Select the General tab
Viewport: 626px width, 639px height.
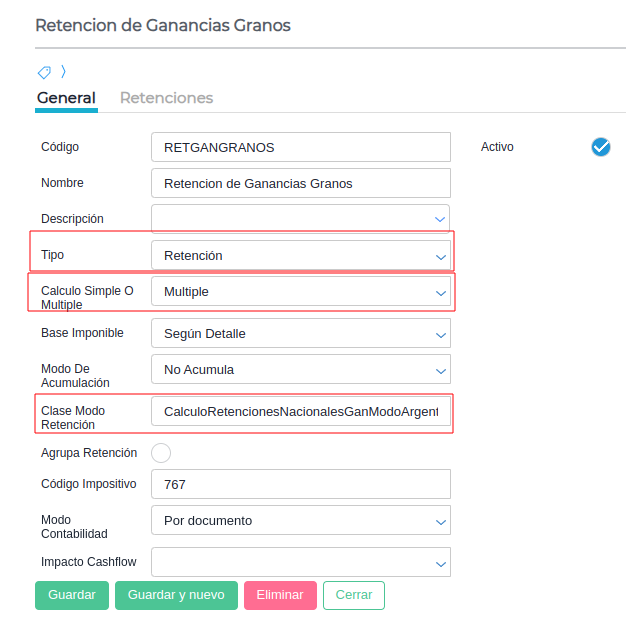point(66,98)
